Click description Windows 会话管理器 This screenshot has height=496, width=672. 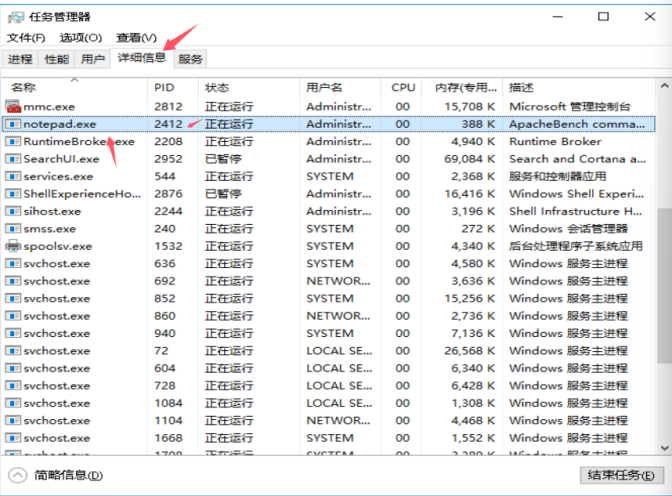pos(568,228)
